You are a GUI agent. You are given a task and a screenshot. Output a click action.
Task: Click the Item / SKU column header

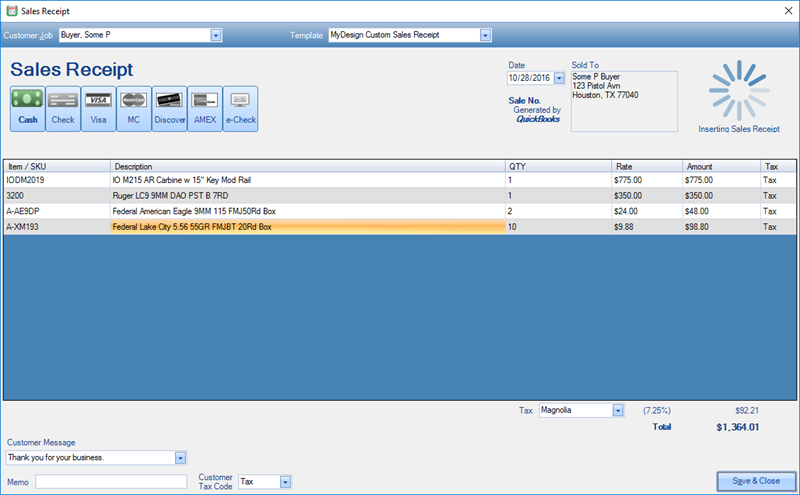coord(57,166)
